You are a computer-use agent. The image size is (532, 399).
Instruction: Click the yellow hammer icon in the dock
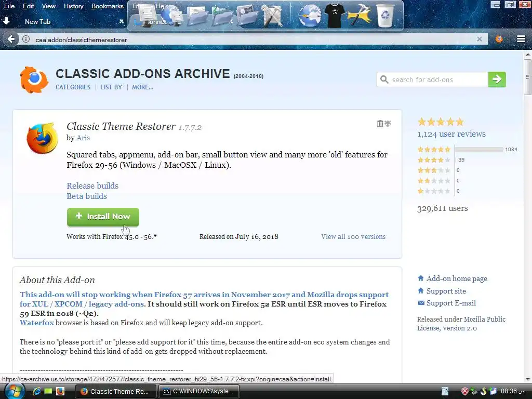[359, 15]
